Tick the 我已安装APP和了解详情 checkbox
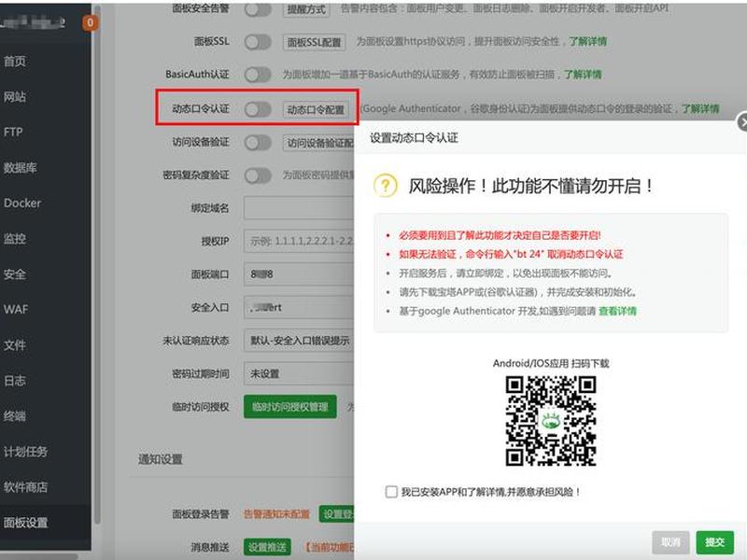 (391, 492)
